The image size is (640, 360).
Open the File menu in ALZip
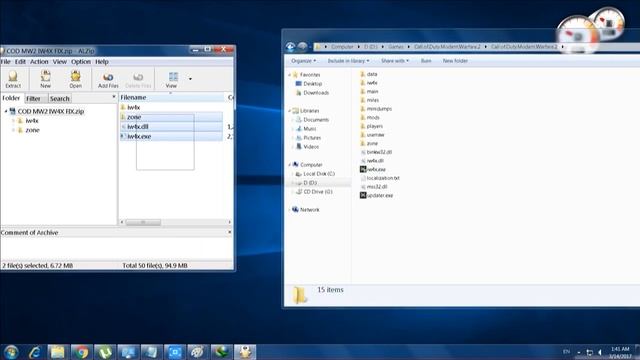[x=6, y=62]
